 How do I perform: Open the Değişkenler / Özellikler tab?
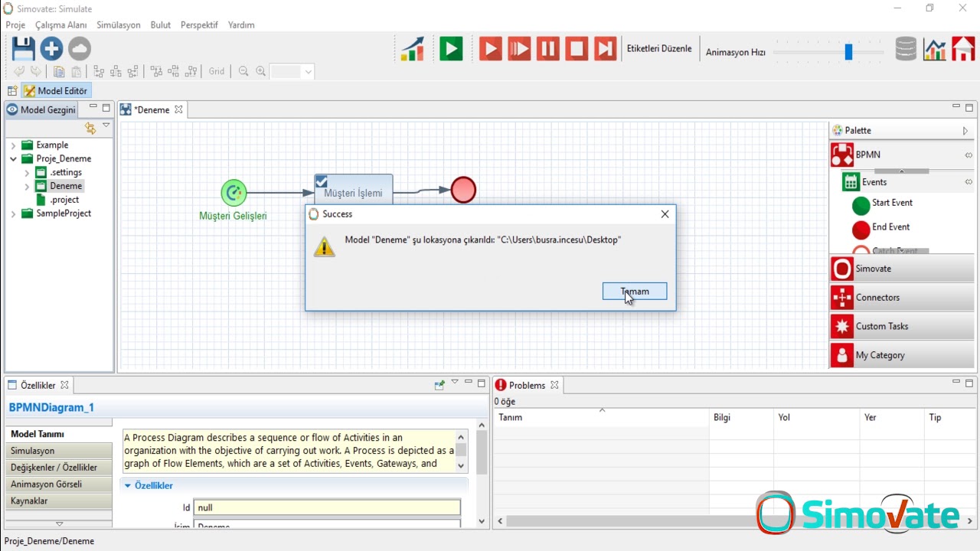[x=58, y=468]
